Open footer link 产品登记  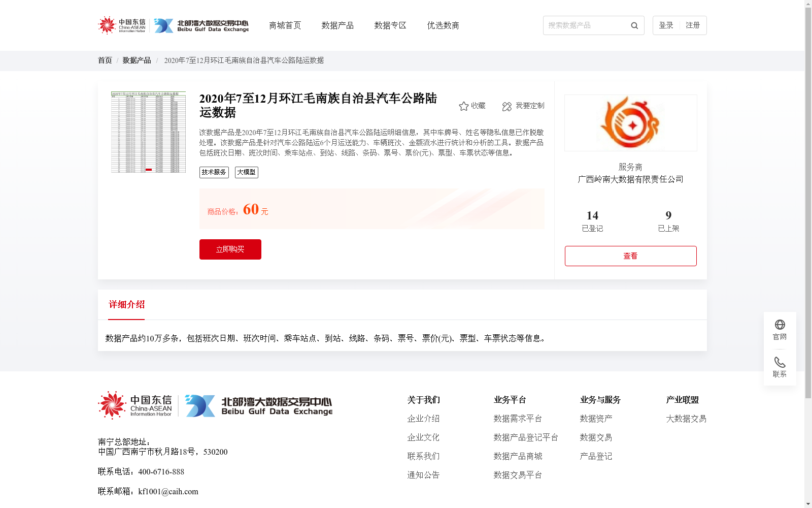click(x=596, y=456)
